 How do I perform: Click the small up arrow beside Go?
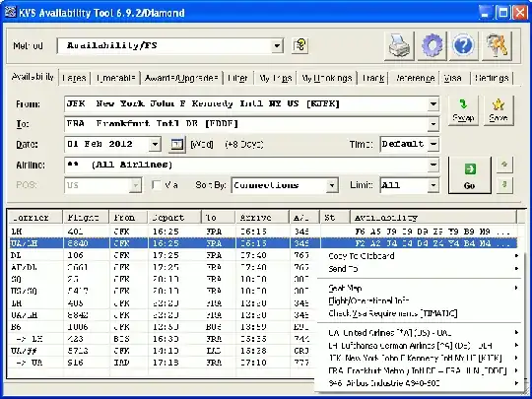504,165
